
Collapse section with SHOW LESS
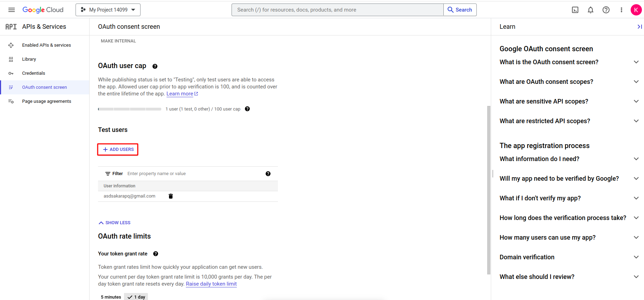[x=115, y=223]
